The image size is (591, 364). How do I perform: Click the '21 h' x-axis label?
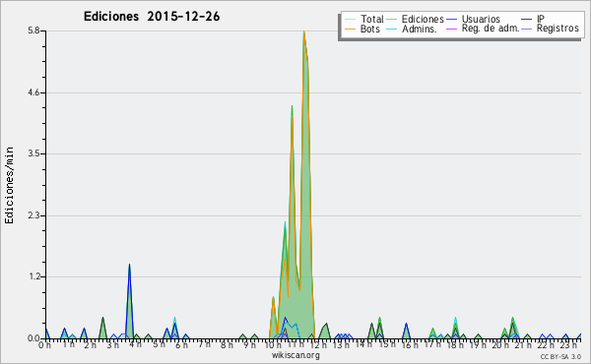point(523,344)
